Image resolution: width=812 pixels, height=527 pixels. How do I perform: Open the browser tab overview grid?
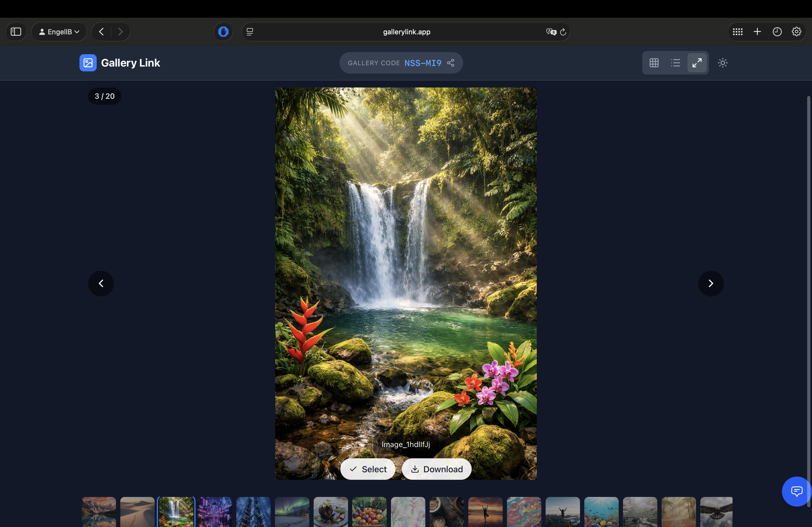coord(737,32)
